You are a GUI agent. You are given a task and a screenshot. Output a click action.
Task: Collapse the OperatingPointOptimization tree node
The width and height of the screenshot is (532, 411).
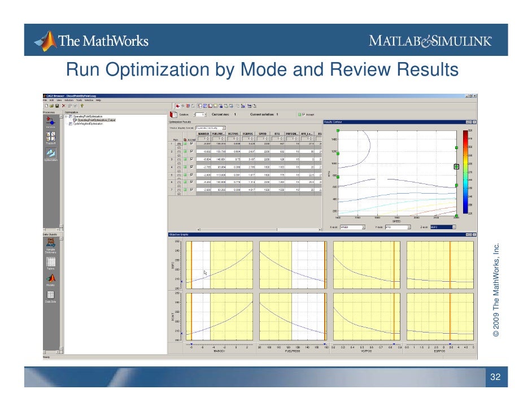(66, 116)
